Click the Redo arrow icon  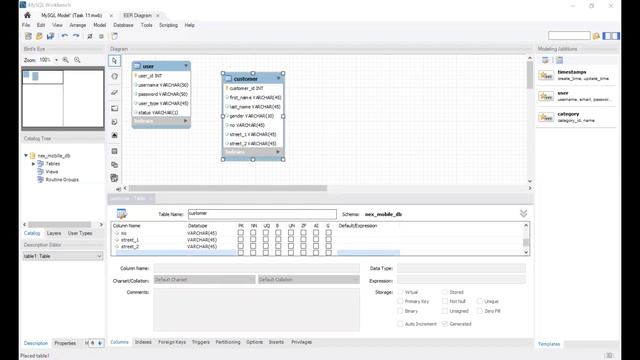pos(76,36)
